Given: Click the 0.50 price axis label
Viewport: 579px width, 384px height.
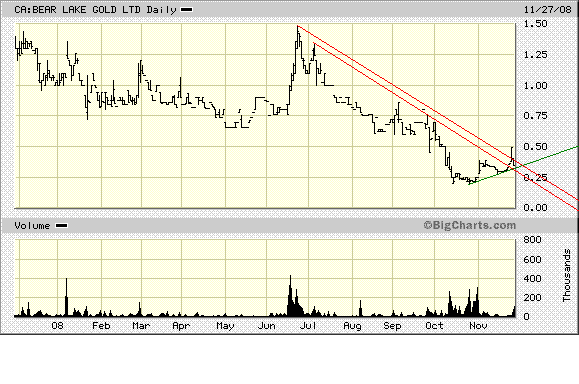Looking at the screenshot, I should click(535, 147).
